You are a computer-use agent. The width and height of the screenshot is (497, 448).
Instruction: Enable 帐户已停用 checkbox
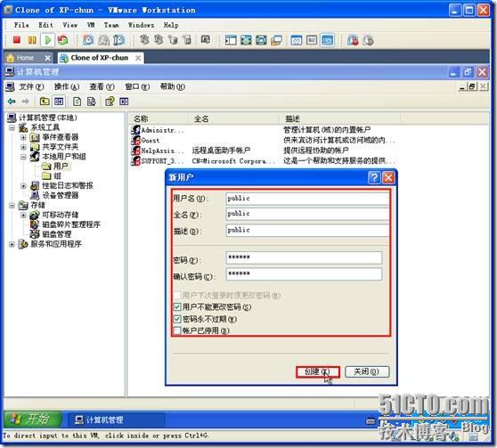[177, 330]
